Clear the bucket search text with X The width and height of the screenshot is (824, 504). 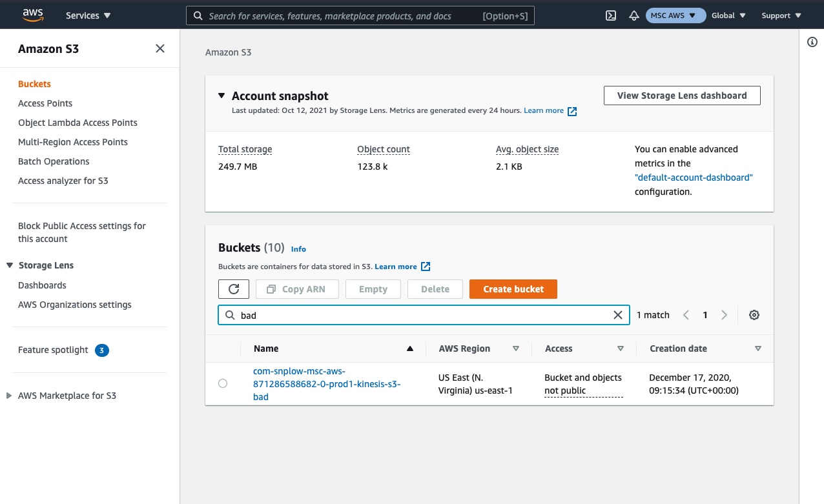tap(617, 315)
